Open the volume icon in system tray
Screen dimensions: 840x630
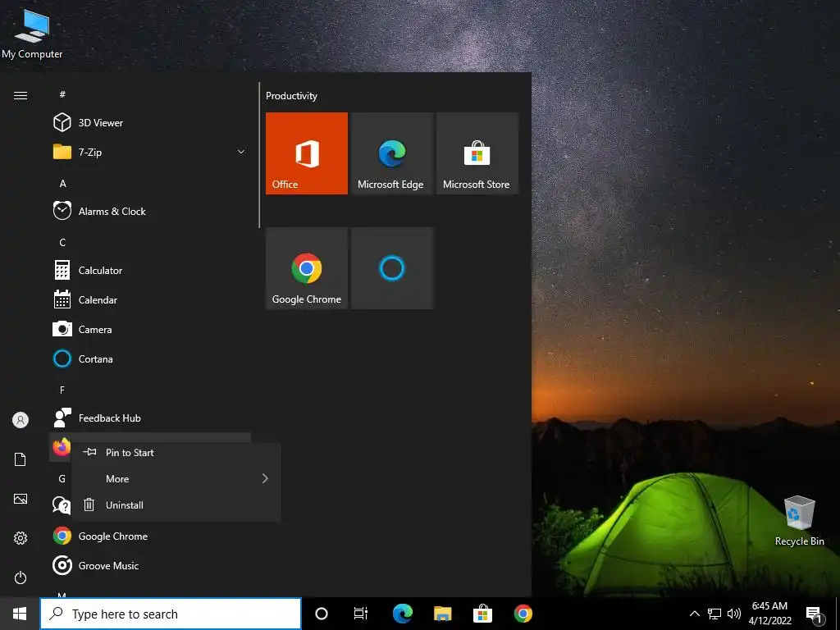click(x=734, y=614)
